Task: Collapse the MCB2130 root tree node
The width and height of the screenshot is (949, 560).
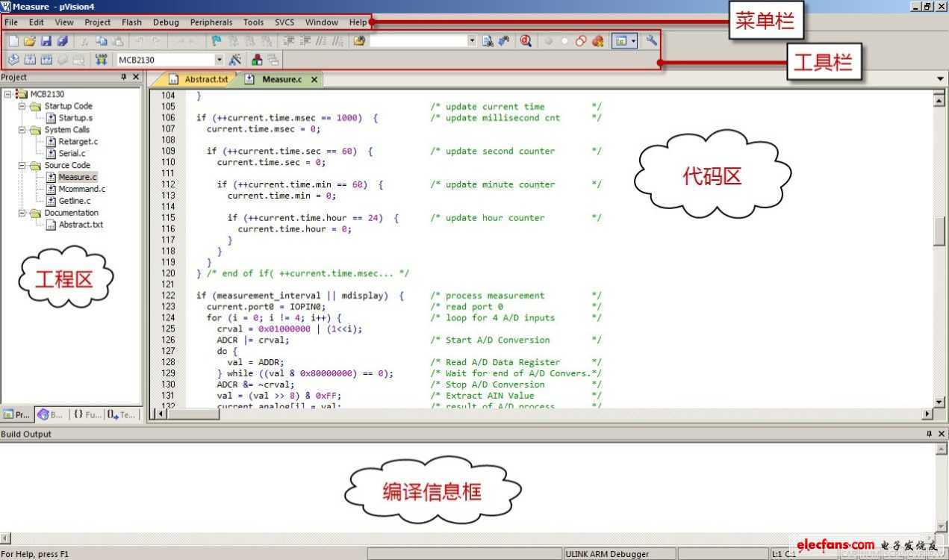Action: coord(7,94)
